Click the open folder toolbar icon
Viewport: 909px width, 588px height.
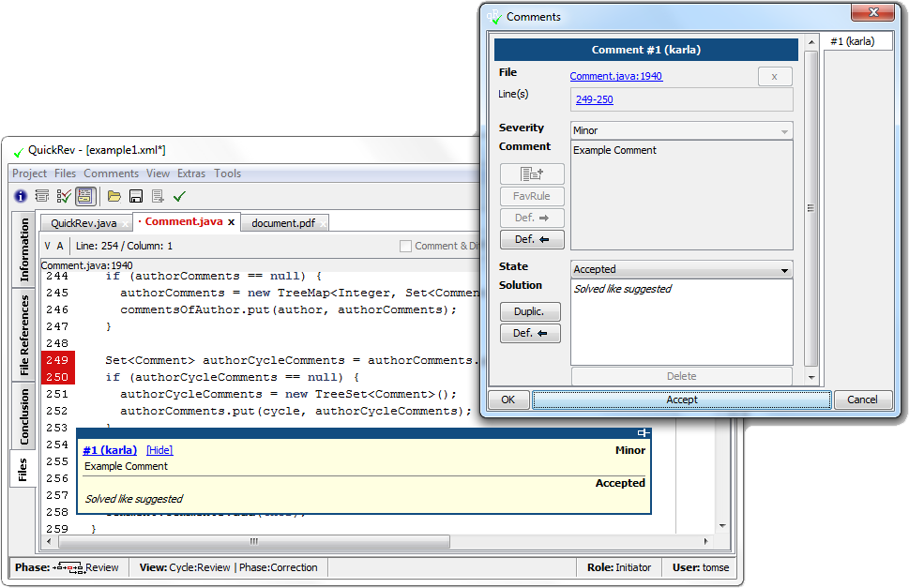pos(114,196)
